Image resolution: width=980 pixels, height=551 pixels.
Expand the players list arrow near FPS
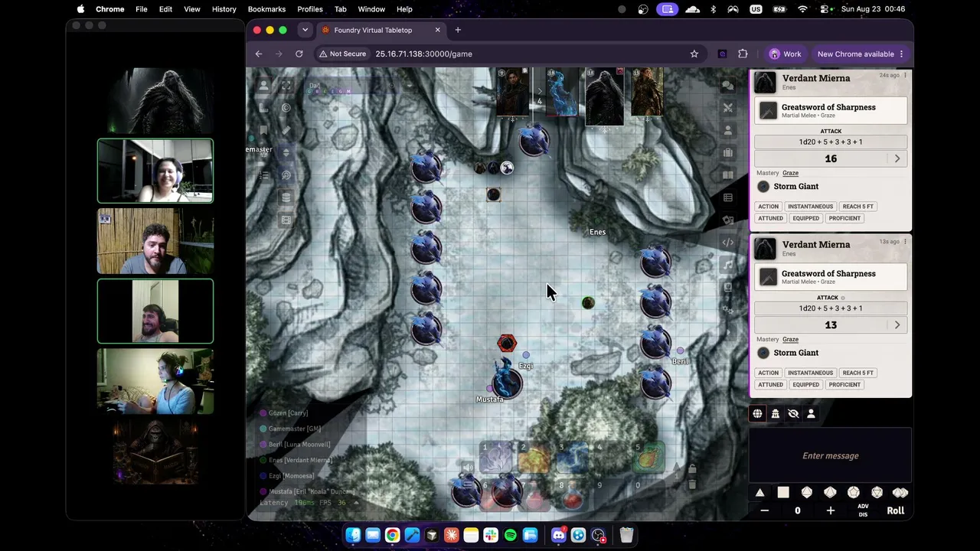(355, 503)
